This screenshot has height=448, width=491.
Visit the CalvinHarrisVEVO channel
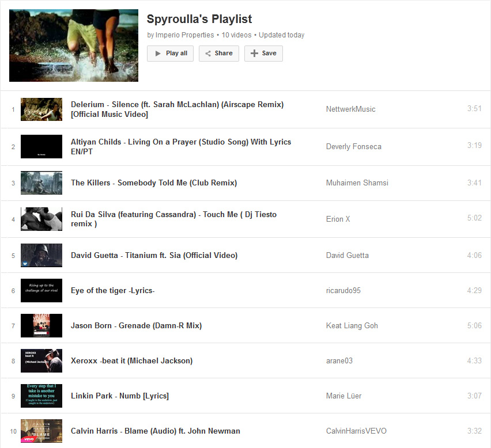[356, 431]
